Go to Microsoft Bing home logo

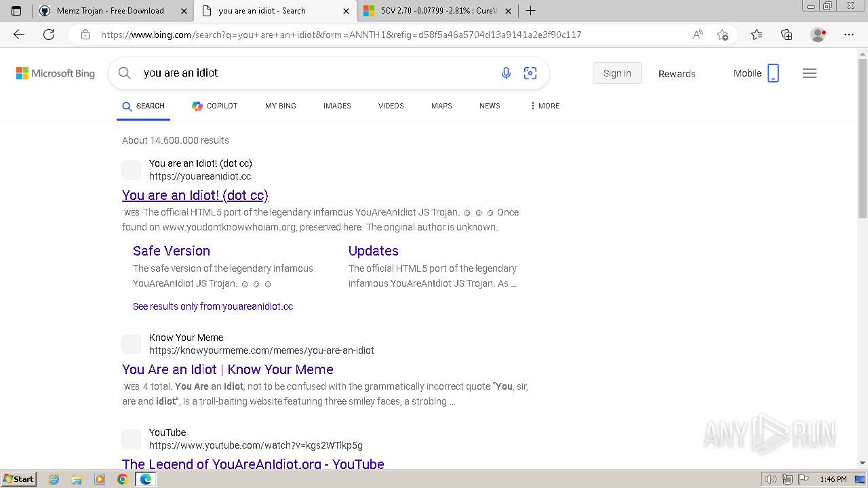pos(56,73)
